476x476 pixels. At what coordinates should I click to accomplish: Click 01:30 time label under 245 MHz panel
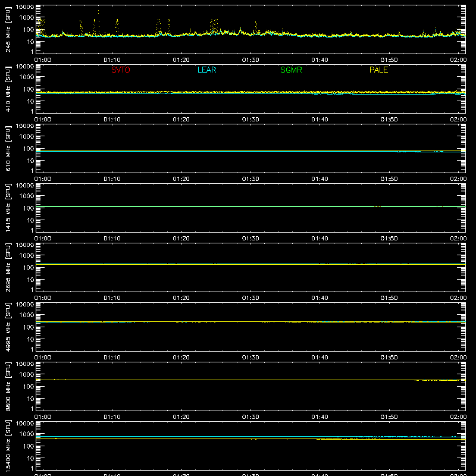click(250, 60)
